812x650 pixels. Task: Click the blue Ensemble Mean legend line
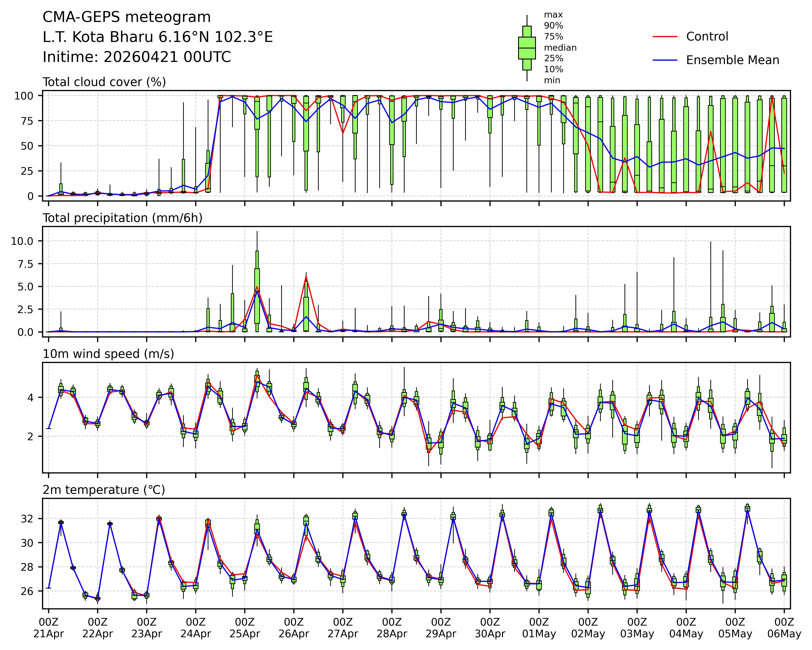pos(665,60)
